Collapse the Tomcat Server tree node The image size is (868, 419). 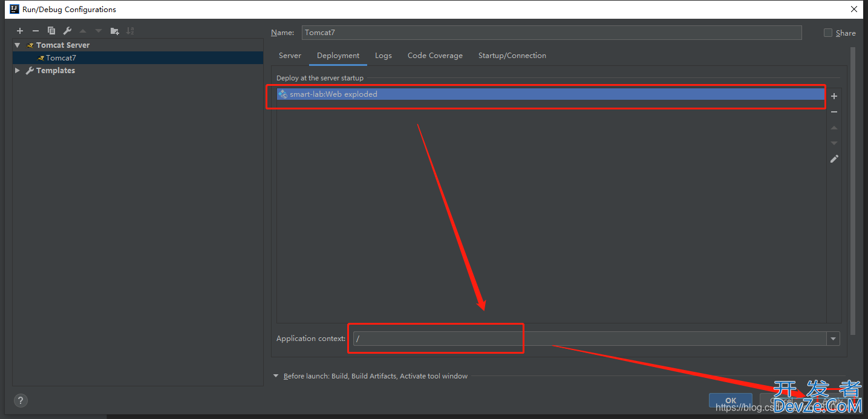pos(18,45)
